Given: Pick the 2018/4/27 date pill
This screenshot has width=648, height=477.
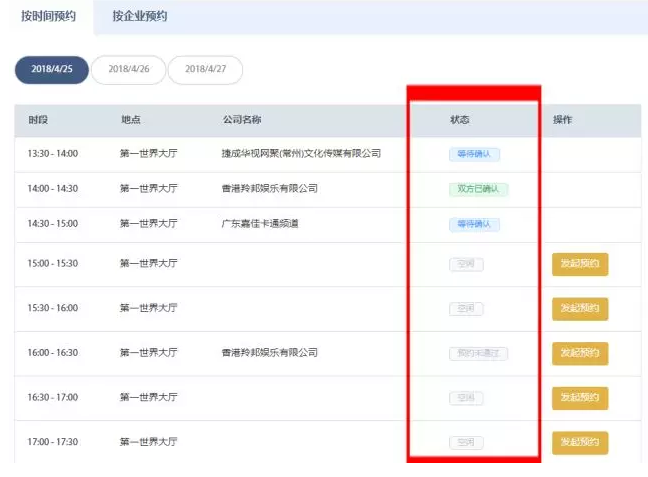Looking at the screenshot, I should 205,69.
